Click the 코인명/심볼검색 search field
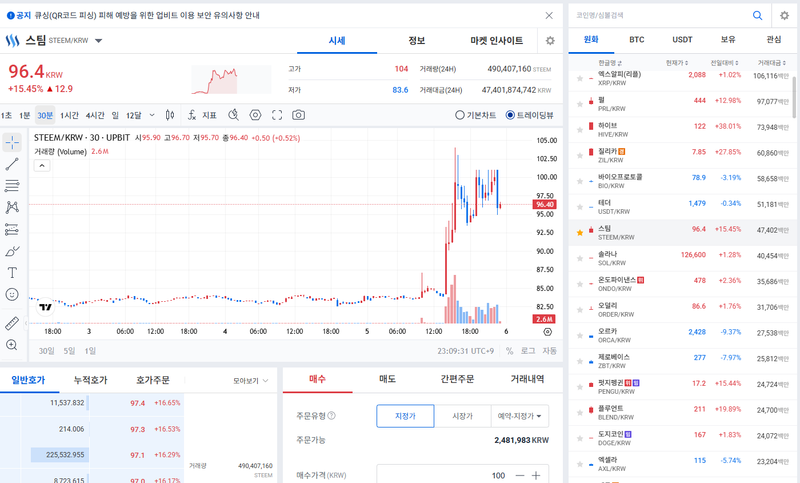 pos(661,15)
